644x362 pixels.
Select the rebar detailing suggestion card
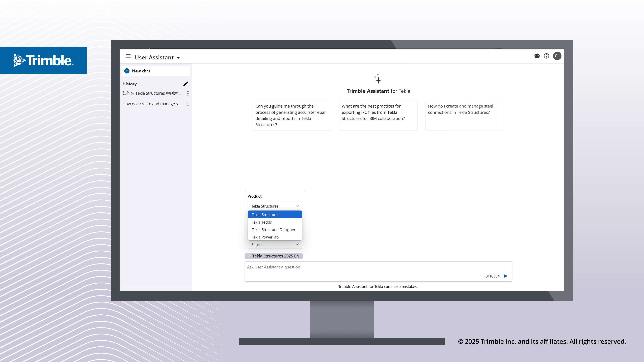click(x=292, y=115)
